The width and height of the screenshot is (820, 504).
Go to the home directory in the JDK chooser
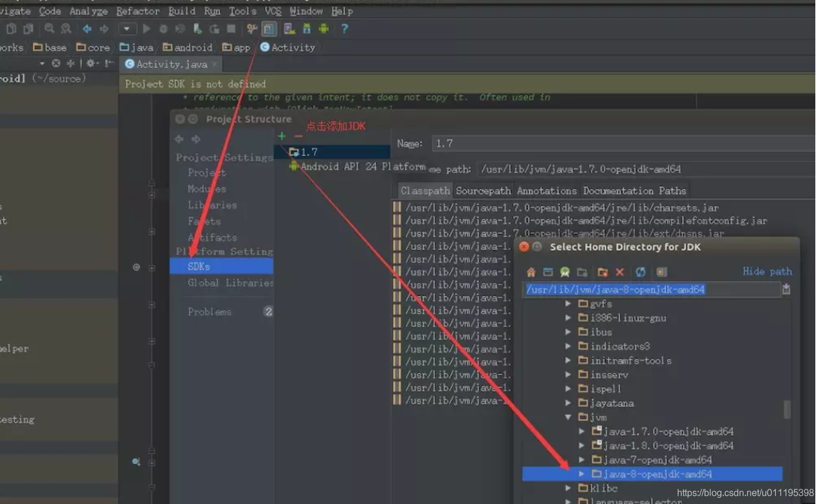(531, 272)
